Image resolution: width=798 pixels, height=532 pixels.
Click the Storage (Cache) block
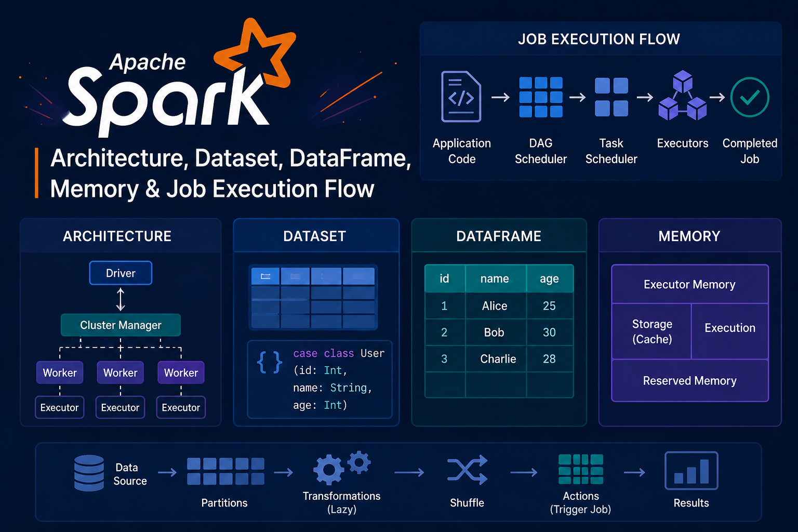point(651,331)
